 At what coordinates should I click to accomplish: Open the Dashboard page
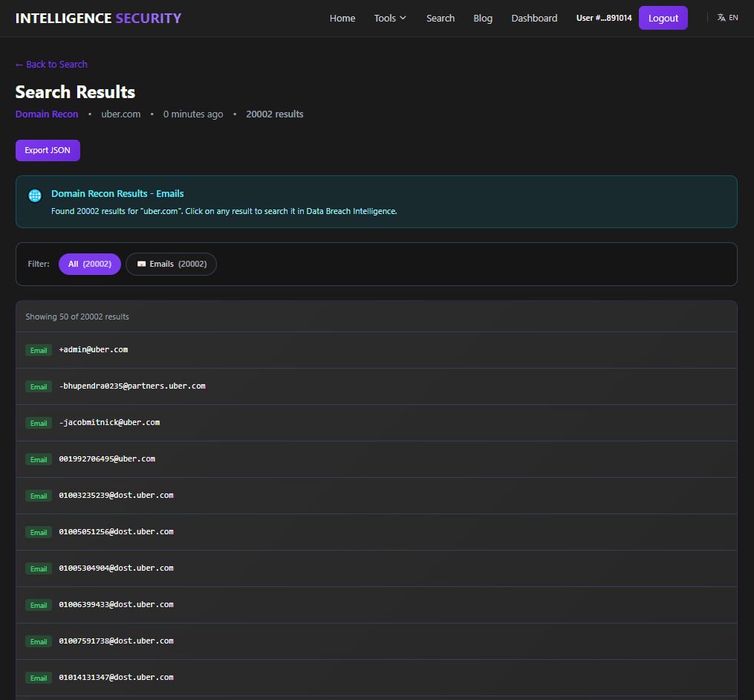(534, 19)
